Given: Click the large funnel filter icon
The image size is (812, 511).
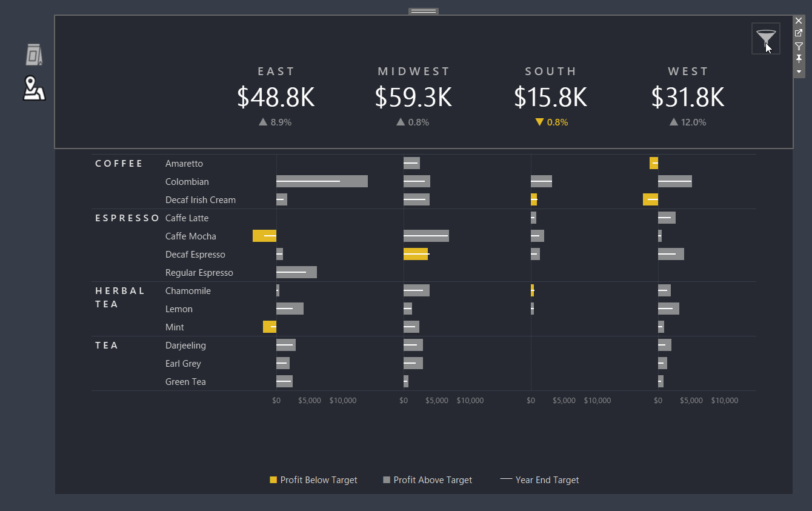Looking at the screenshot, I should coord(765,38).
